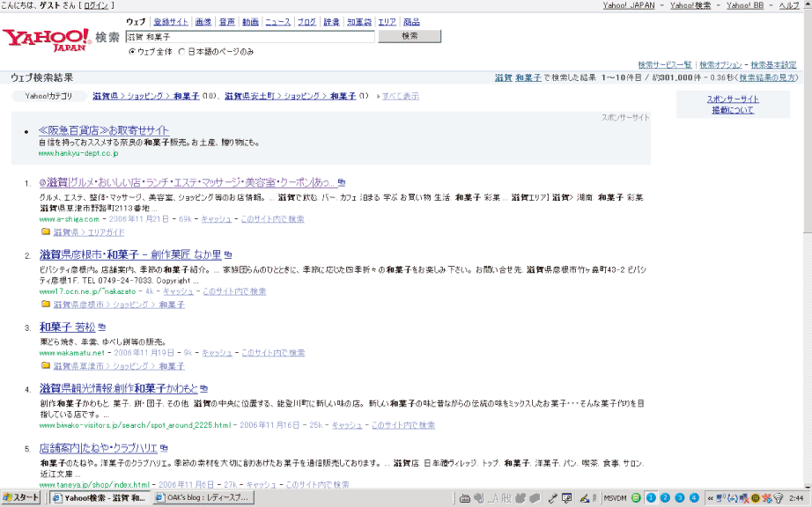Expand Yahoo categories with すべて表示
This screenshot has width=812, height=507.
401,96
